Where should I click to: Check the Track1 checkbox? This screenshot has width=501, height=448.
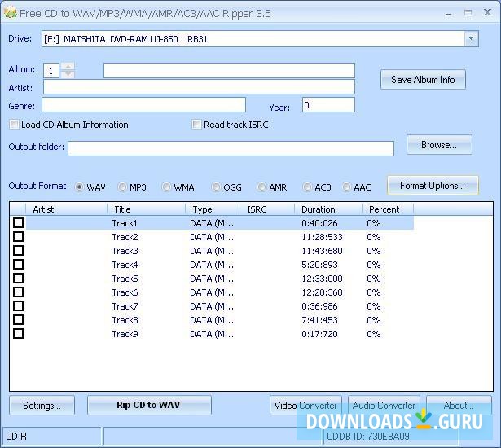(18, 222)
